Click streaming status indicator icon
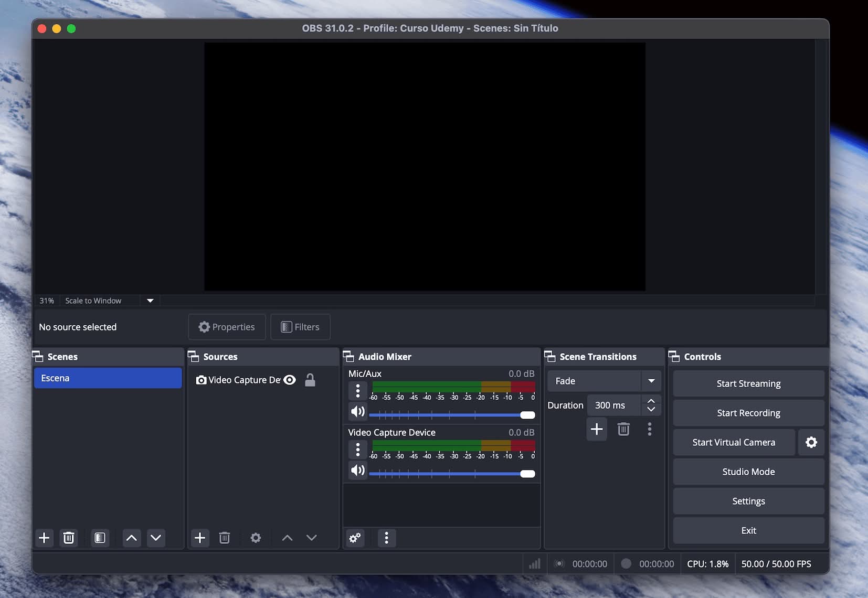This screenshot has width=868, height=598. coord(559,564)
